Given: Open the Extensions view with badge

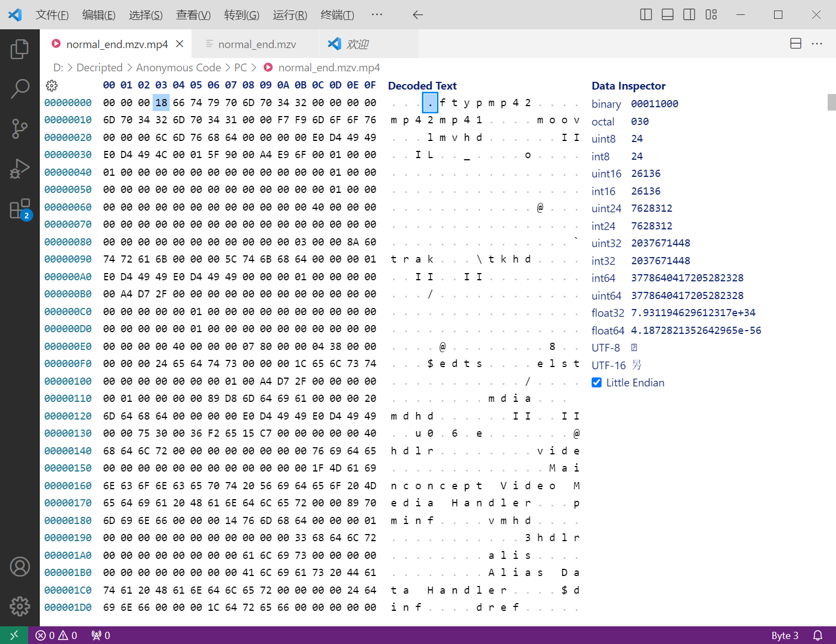Looking at the screenshot, I should click(x=20, y=209).
